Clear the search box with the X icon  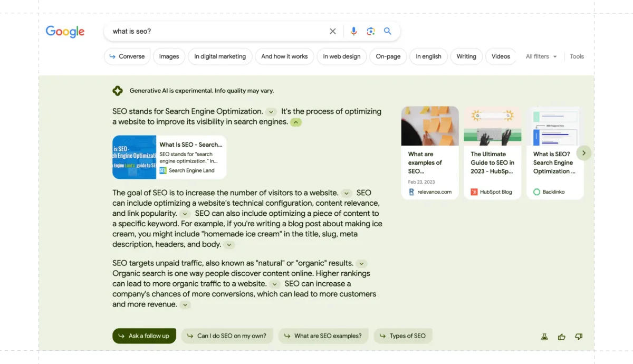point(333,31)
